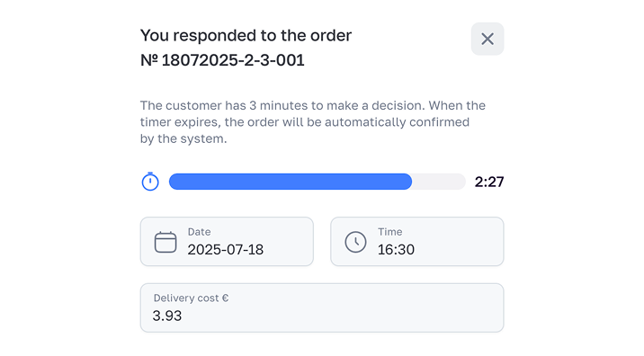This screenshot has height=356, width=644.
Task: Click the Delivery cost € field
Action: coord(322,307)
